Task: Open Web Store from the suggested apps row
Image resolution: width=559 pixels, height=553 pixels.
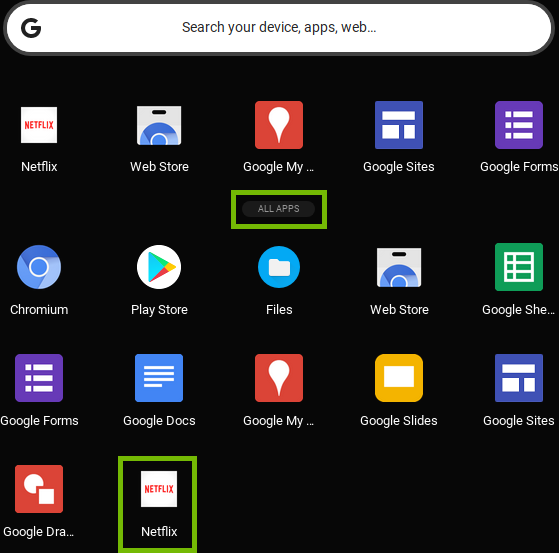Action: pos(159,125)
